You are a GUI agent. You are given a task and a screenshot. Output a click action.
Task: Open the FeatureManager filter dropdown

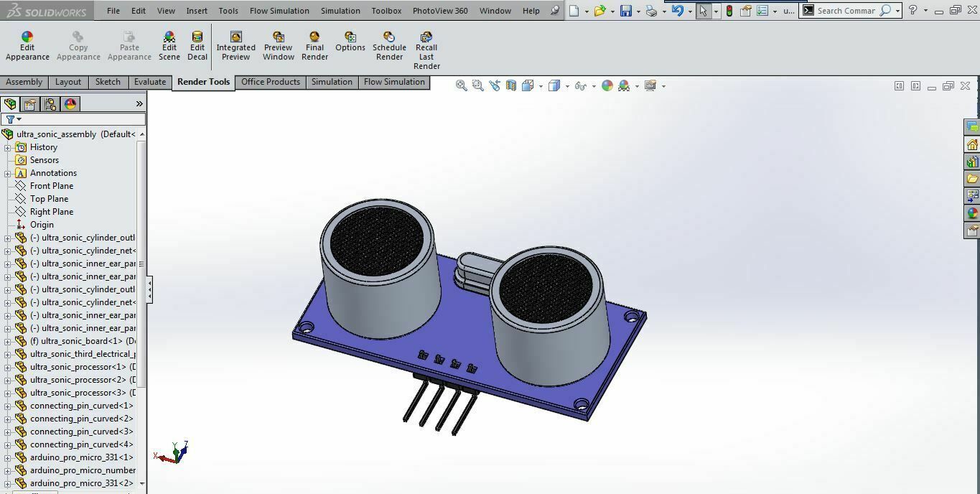point(19,118)
